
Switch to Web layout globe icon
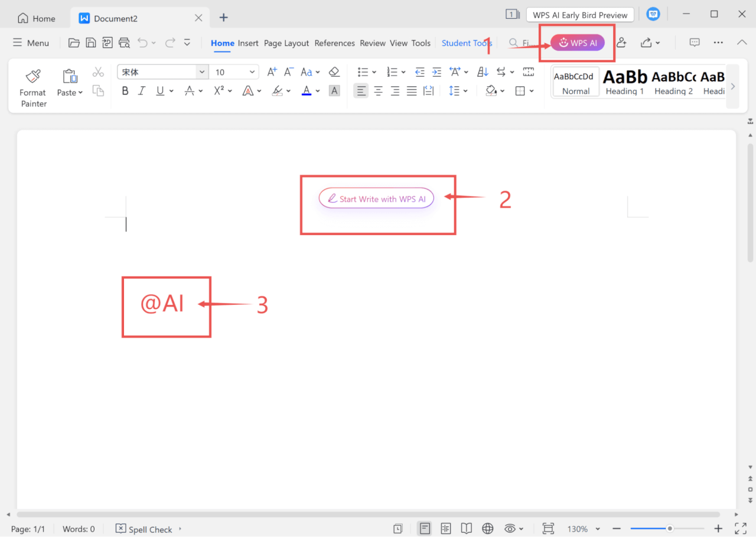(x=488, y=529)
